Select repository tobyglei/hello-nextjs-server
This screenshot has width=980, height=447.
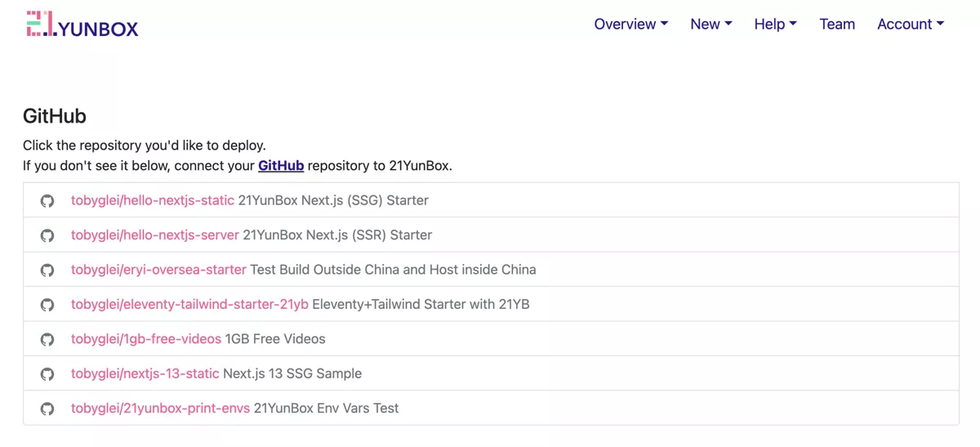coord(155,235)
